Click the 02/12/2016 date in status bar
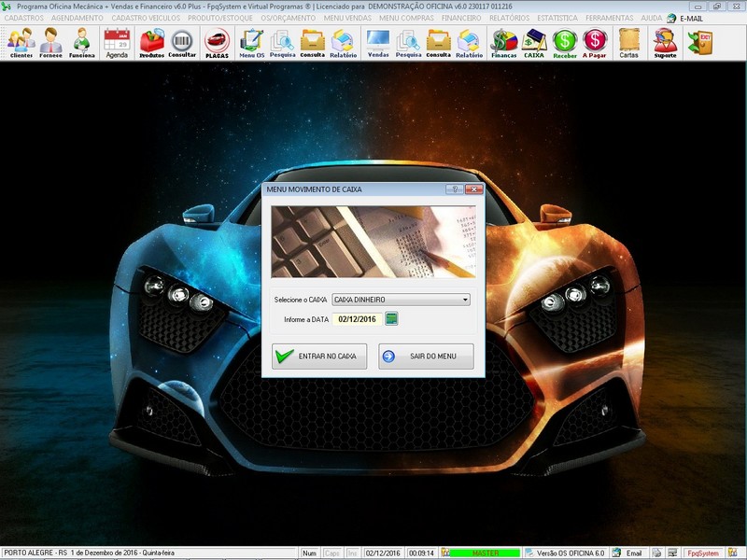The width and height of the screenshot is (747, 560). coord(383,553)
